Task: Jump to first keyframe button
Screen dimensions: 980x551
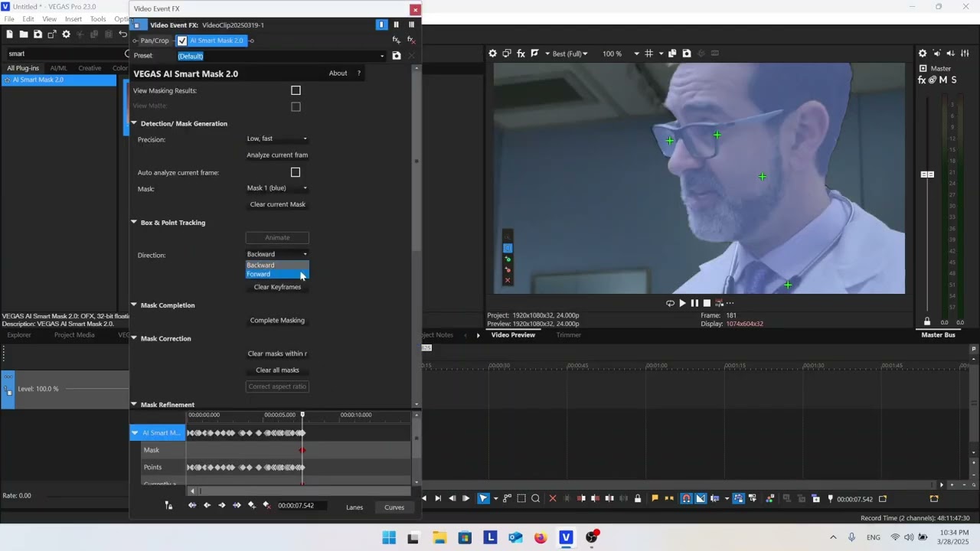Action: [x=191, y=505]
